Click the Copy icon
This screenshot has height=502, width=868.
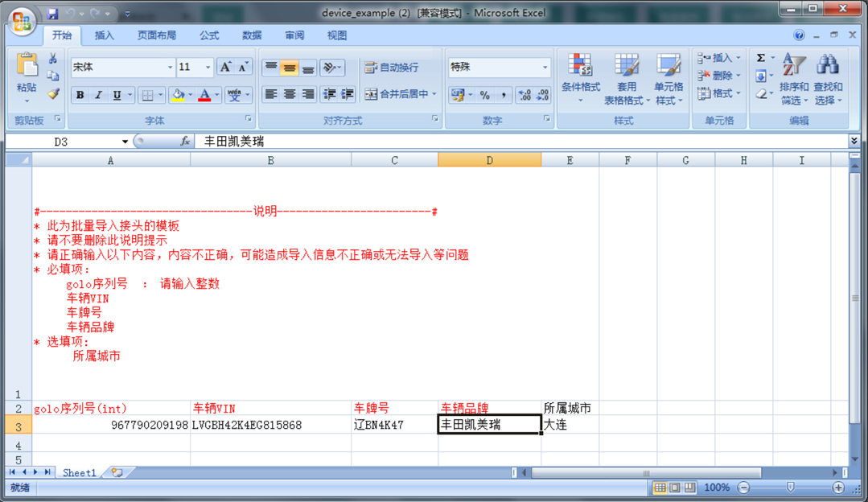[53, 76]
